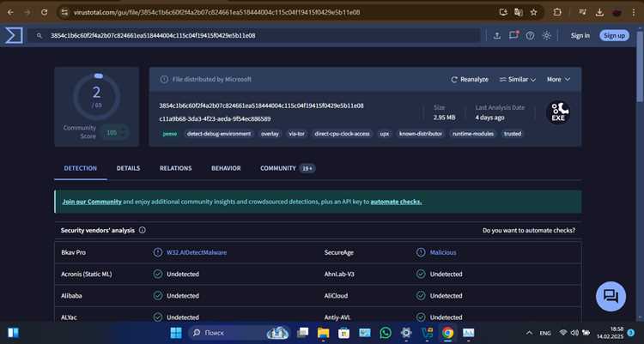Screen dimensions: 644x344
Task: Click the upload file icon in VirusTotal header
Action: pos(497,36)
